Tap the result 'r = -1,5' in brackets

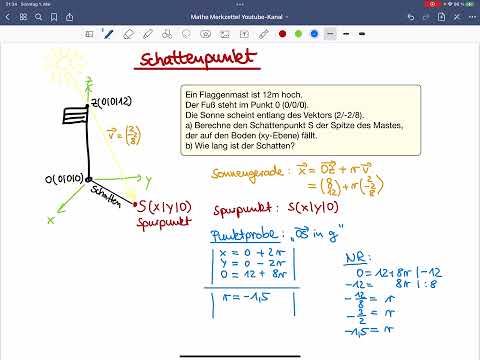click(246, 297)
